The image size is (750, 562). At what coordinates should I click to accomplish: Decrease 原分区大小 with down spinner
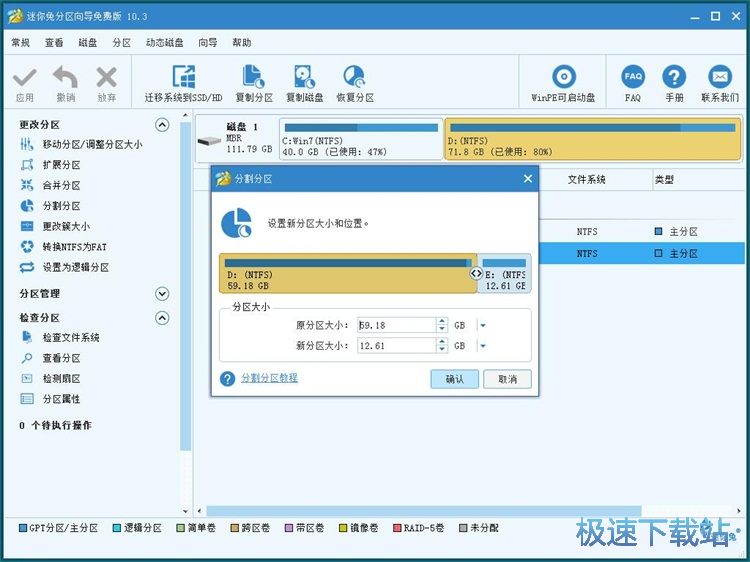[442, 329]
